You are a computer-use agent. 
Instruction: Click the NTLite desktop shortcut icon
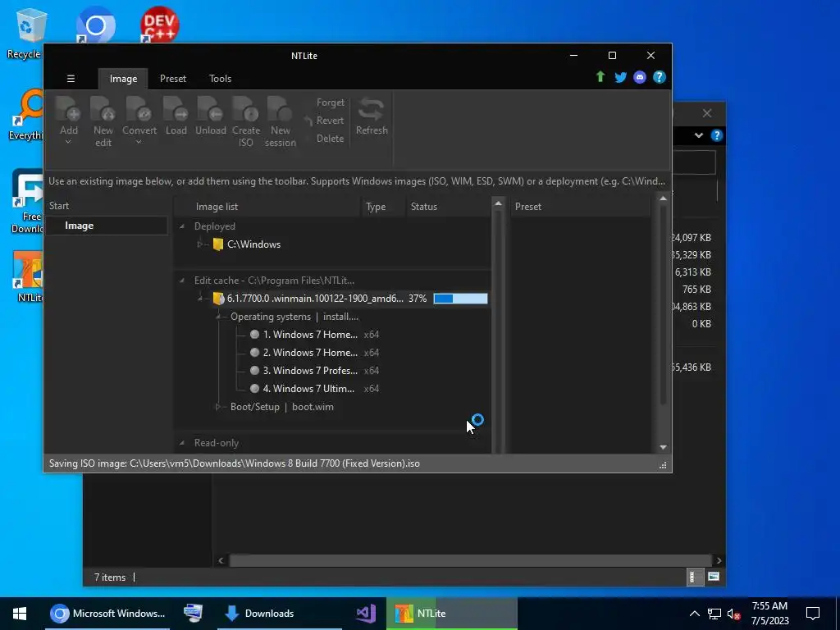point(28,269)
